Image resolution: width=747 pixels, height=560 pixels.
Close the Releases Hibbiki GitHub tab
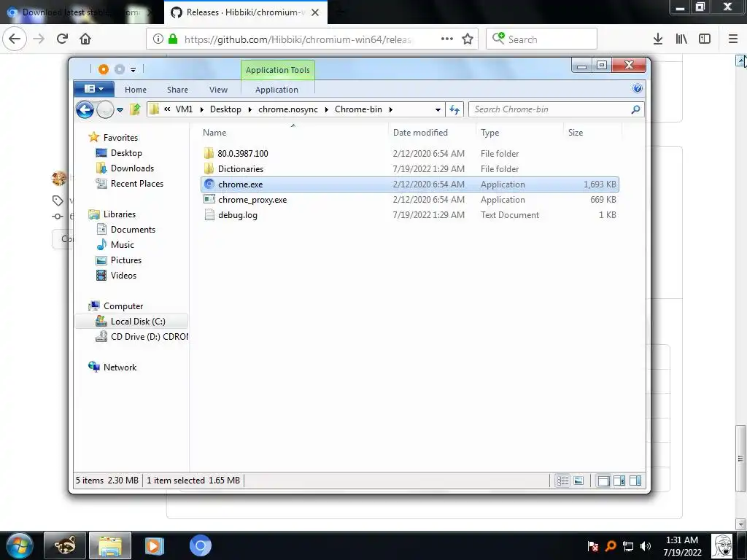pos(315,12)
